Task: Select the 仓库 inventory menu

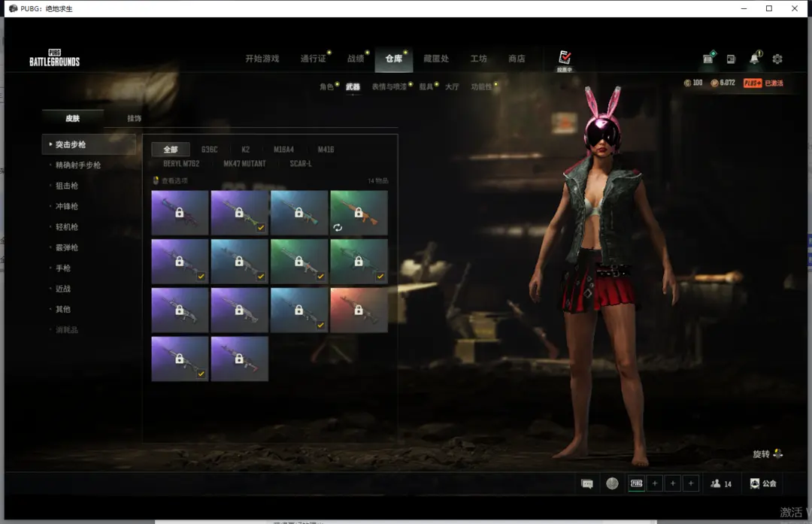Action: click(393, 59)
